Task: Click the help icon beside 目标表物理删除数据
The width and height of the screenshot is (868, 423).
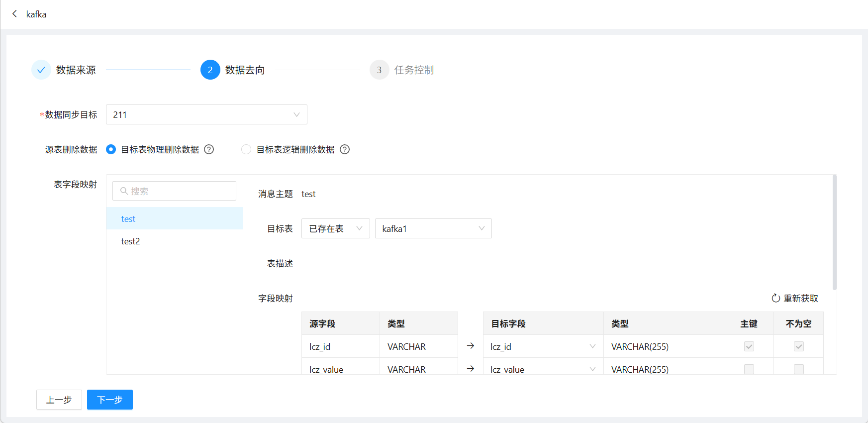Action: [x=209, y=149]
